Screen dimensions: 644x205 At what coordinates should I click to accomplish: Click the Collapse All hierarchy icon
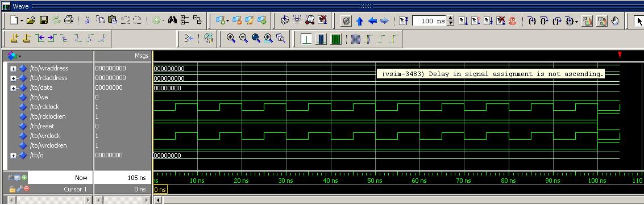coord(198,20)
